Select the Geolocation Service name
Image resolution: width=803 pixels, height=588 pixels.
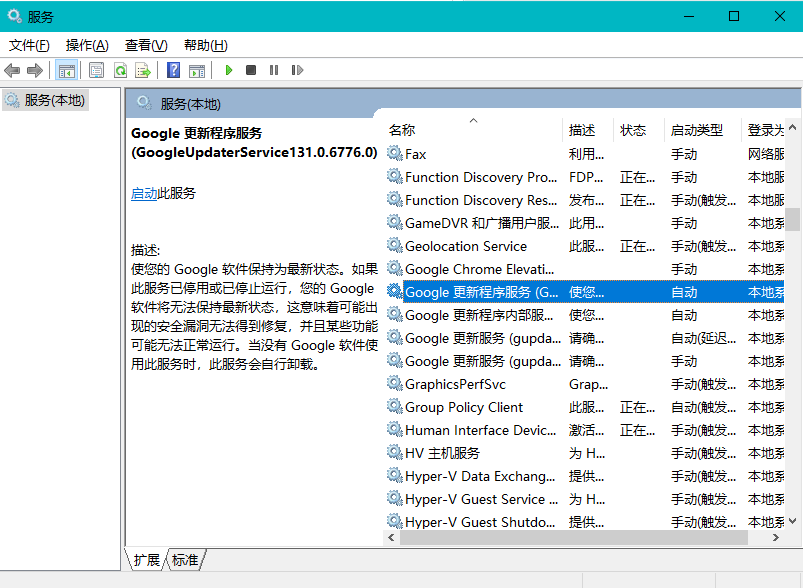466,246
